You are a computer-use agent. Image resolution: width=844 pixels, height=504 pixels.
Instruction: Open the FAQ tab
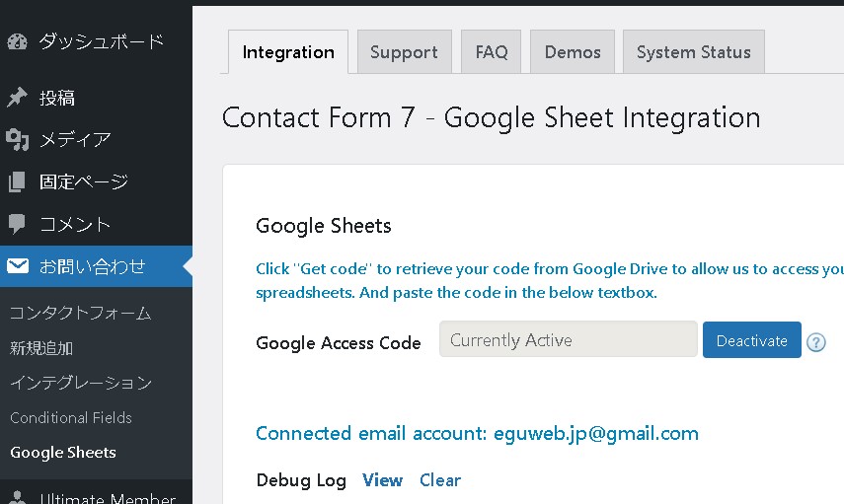(491, 52)
